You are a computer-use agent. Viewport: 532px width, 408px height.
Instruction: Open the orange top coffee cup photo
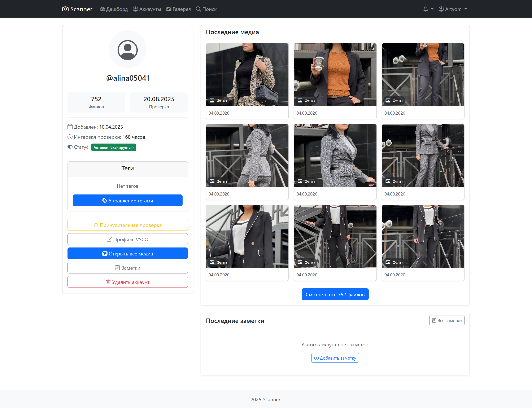[x=335, y=75]
